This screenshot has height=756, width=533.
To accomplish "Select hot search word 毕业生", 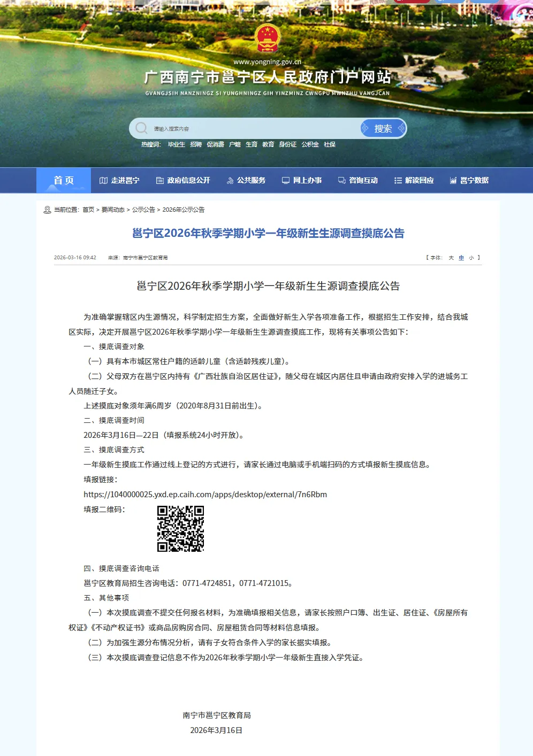I will pyautogui.click(x=177, y=144).
